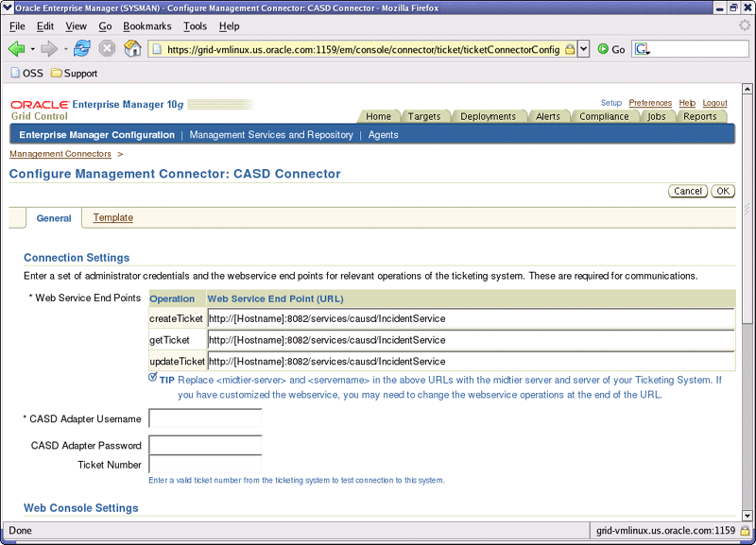Focus the CASD Adapter Username field
This screenshot has height=545, width=756.
[x=205, y=418]
